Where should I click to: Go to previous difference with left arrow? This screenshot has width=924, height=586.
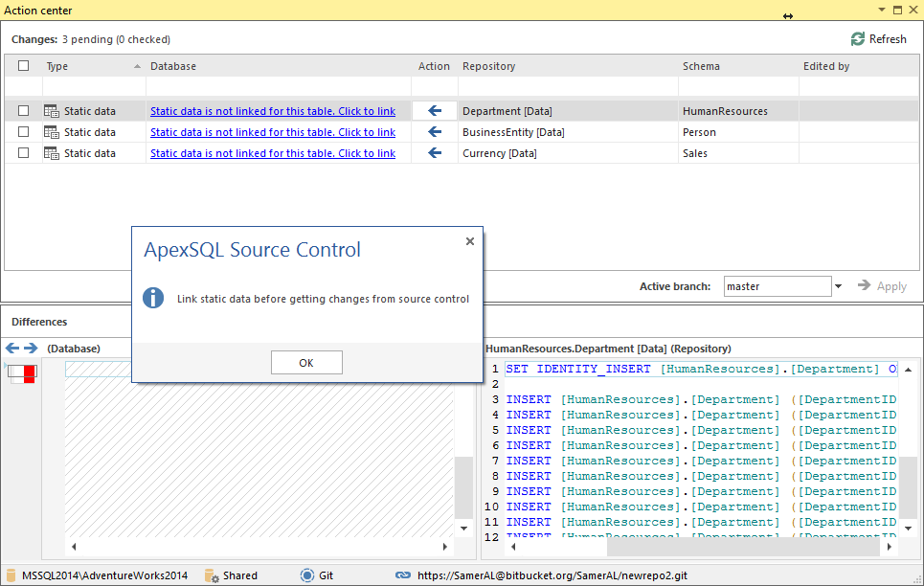click(12, 348)
